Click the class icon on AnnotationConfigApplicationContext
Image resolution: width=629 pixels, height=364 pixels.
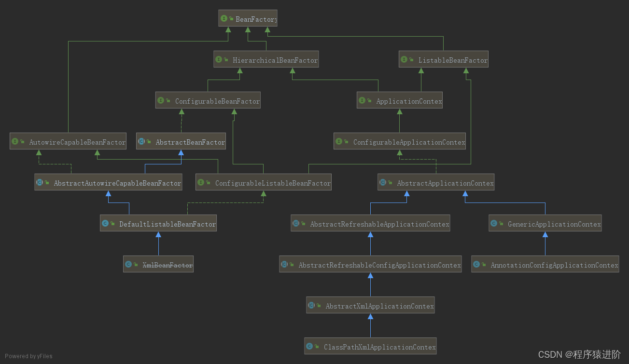point(477,265)
